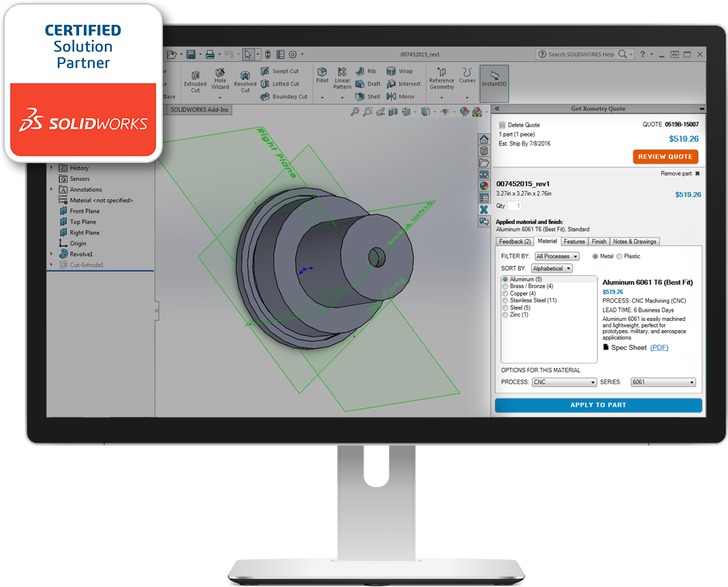Switch to the Features tab
This screenshot has height=587, width=728.
pyautogui.click(x=575, y=240)
